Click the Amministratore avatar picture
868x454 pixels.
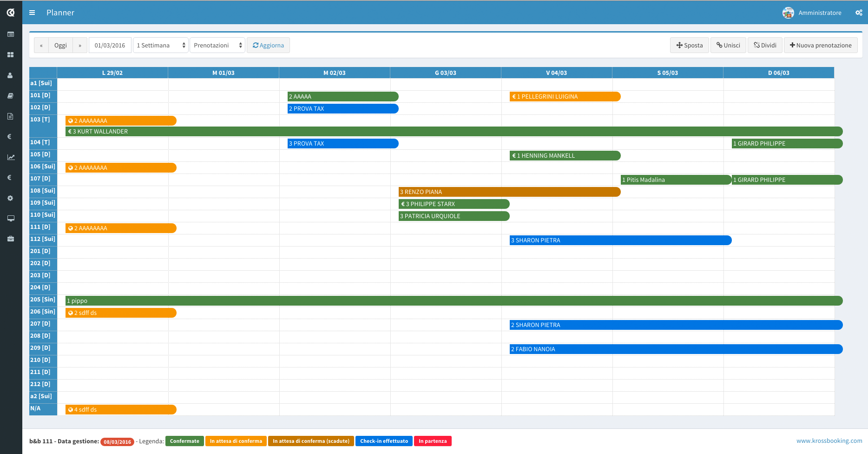[x=788, y=13]
